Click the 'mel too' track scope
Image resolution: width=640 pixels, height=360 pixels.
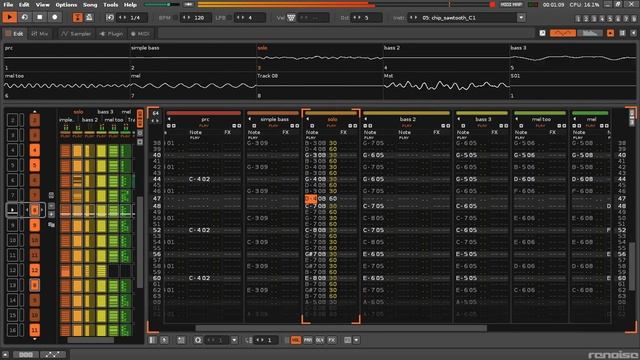click(x=67, y=85)
